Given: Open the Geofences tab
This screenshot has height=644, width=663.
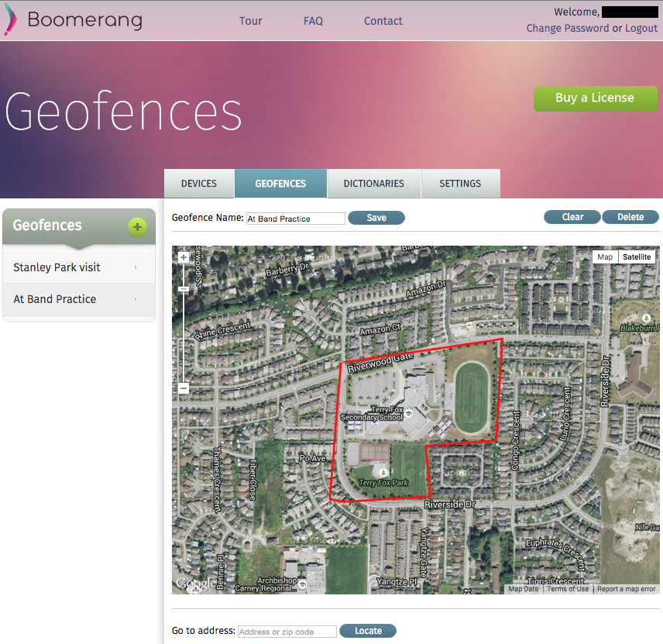Looking at the screenshot, I should [280, 184].
